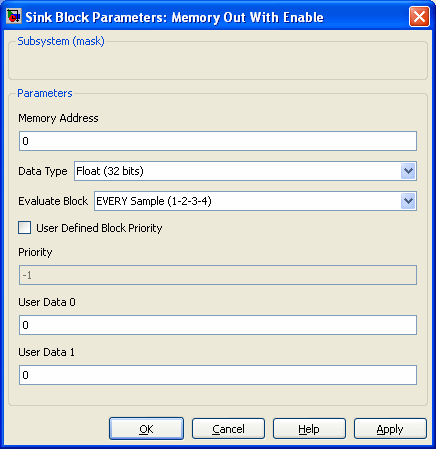436x449 pixels.
Task: Focus the User Data 0 input field
Action: (x=218, y=325)
